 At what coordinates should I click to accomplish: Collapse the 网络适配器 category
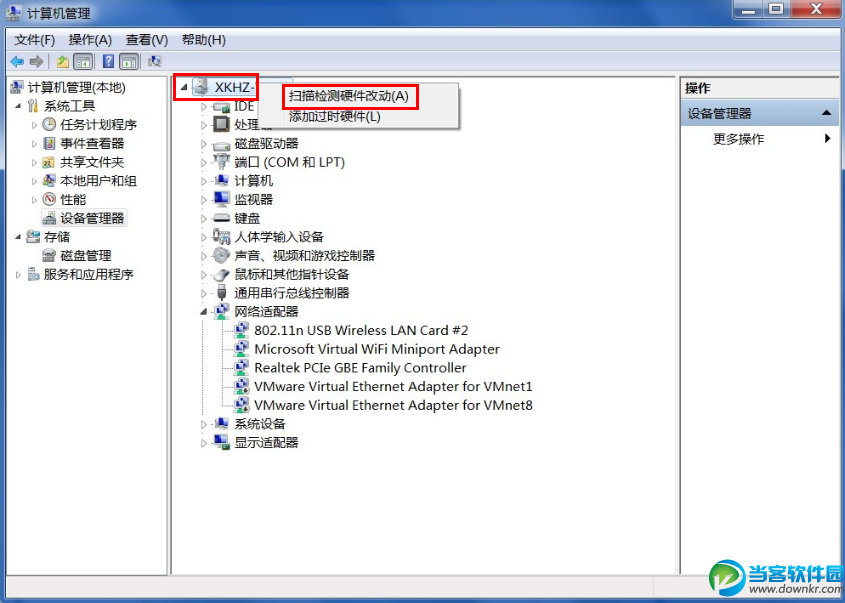click(204, 311)
